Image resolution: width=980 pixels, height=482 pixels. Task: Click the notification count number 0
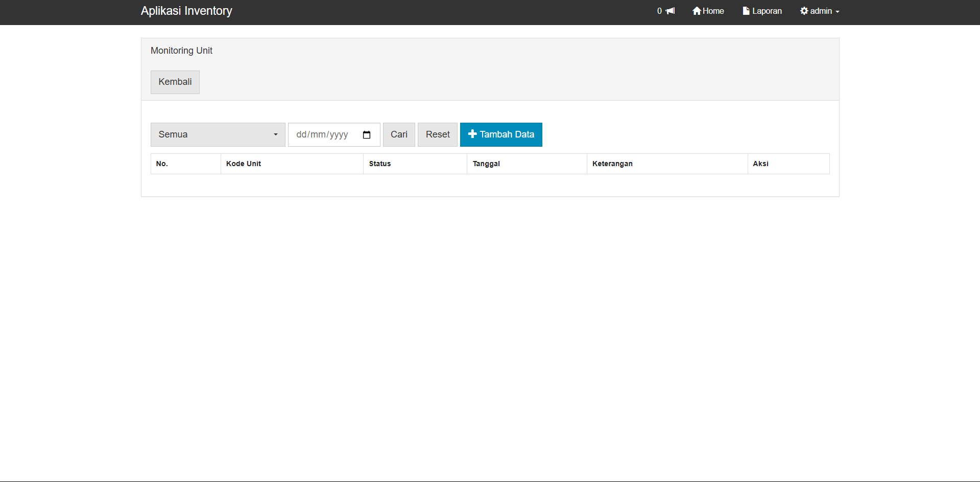(659, 11)
